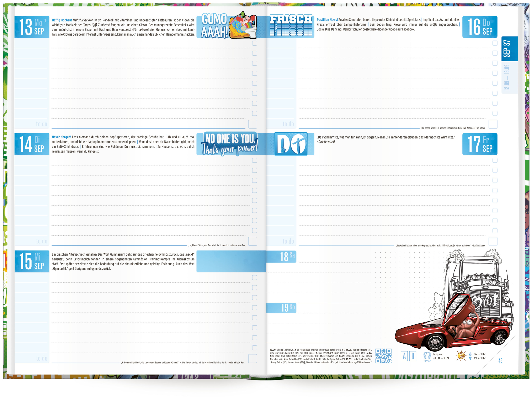Click the Postillon News! heading
532x401 pixels.
point(327,20)
